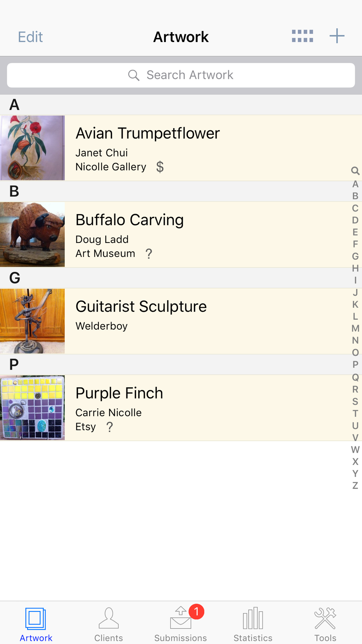The width and height of the screenshot is (362, 644).
Task: Open the Statistics tab
Action: 253,624
